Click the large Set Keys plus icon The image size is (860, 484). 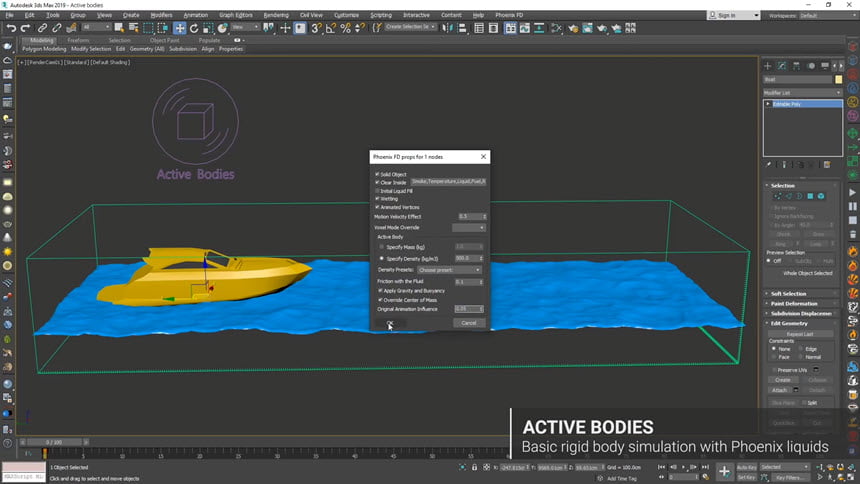tap(724, 471)
